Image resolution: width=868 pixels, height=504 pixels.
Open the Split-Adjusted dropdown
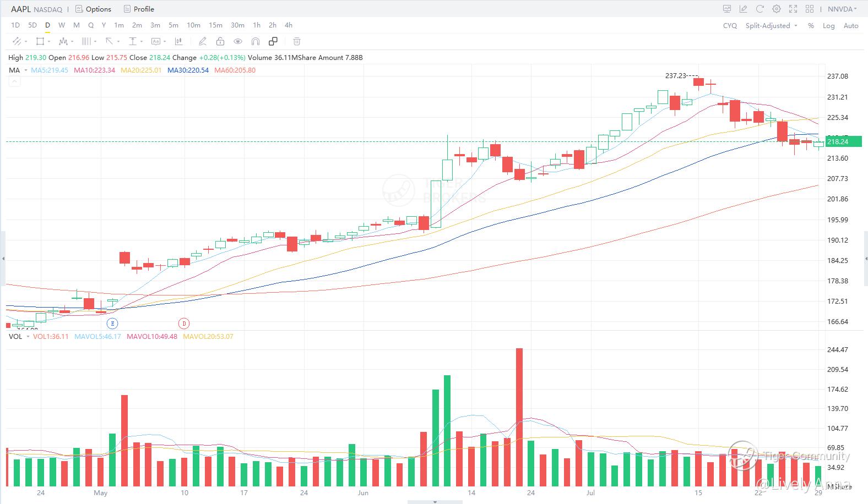(x=772, y=26)
